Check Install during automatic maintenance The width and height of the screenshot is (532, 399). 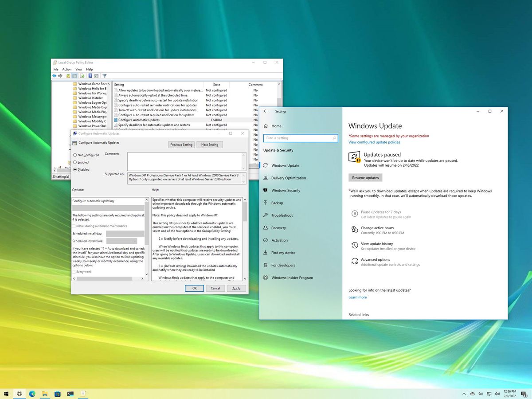coord(74,226)
